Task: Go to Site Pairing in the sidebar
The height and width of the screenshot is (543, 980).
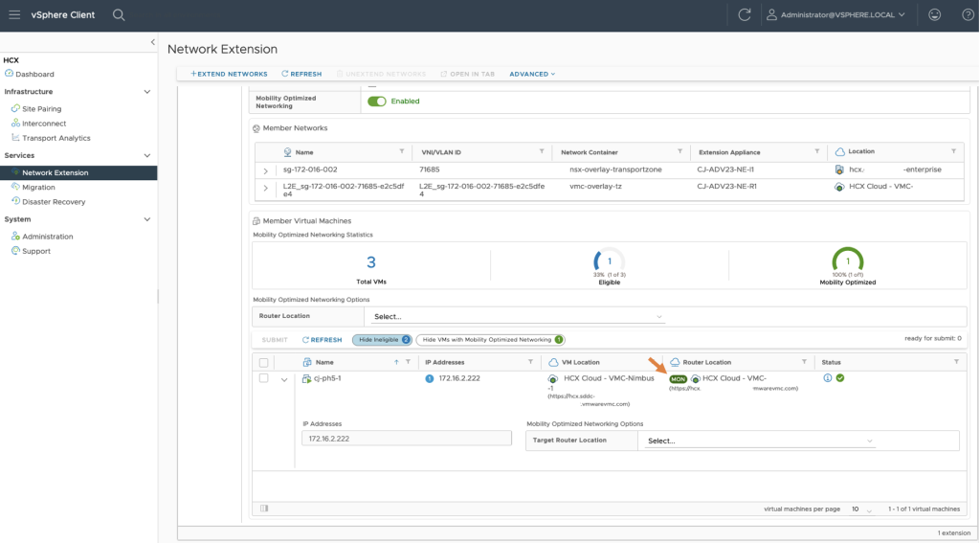Action: (41, 109)
